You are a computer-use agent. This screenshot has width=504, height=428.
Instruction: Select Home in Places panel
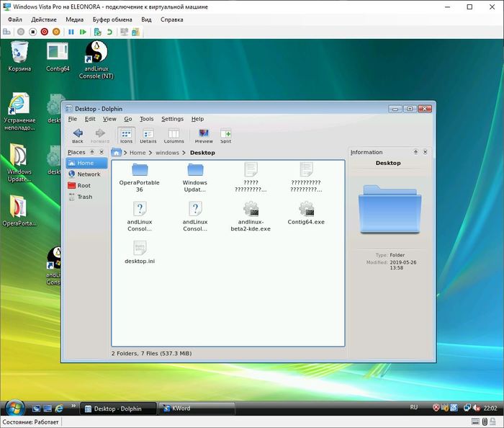(x=87, y=163)
